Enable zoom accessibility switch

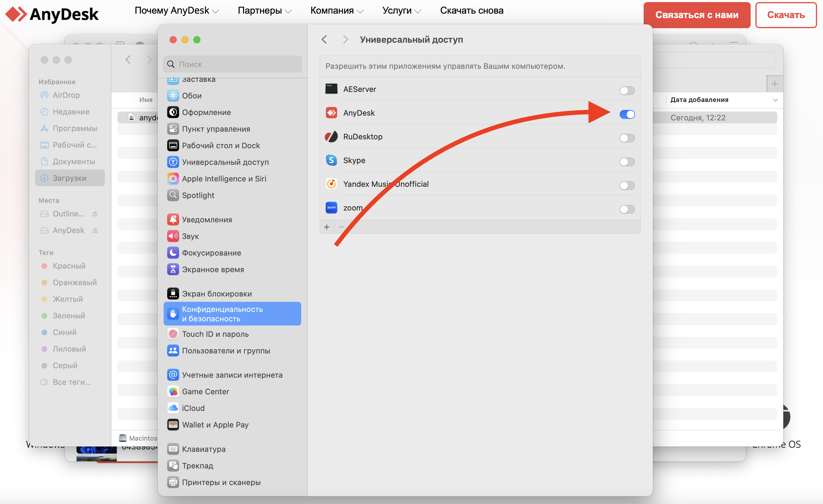(627, 209)
